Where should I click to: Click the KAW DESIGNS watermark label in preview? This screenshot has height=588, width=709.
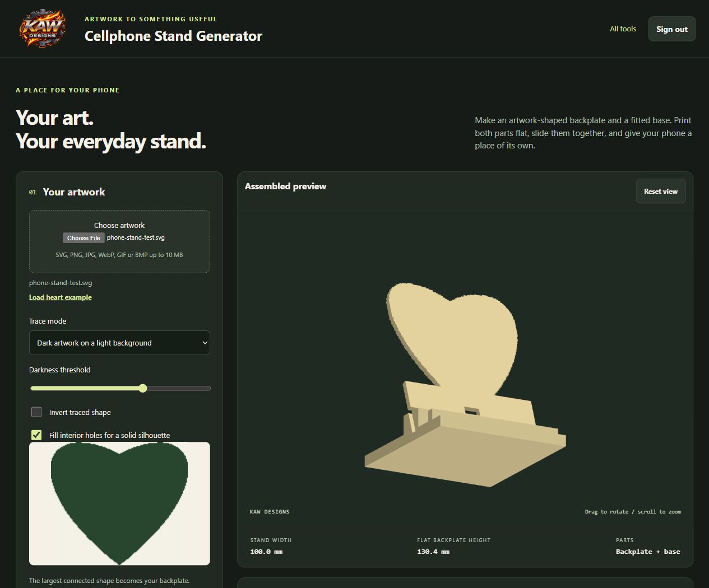pos(270,512)
